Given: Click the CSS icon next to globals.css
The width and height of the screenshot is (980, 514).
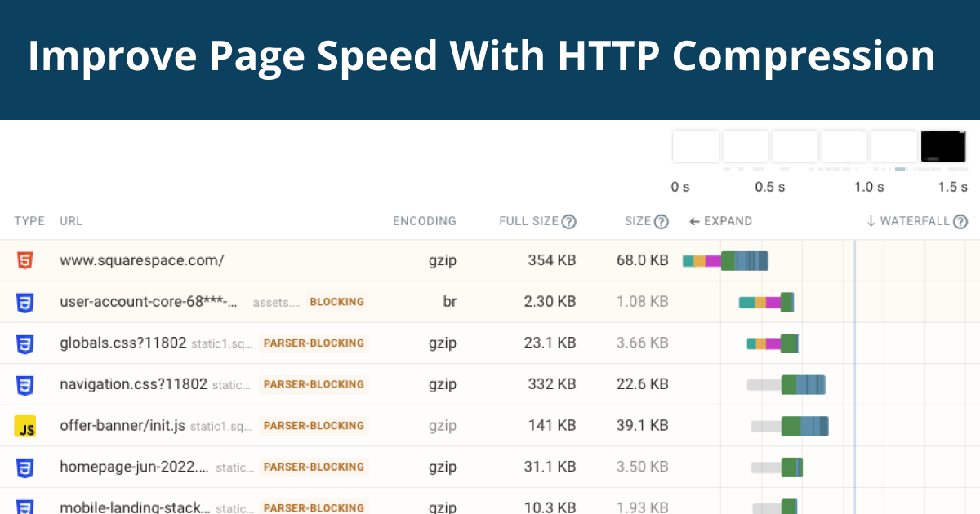Looking at the screenshot, I should click(x=26, y=343).
